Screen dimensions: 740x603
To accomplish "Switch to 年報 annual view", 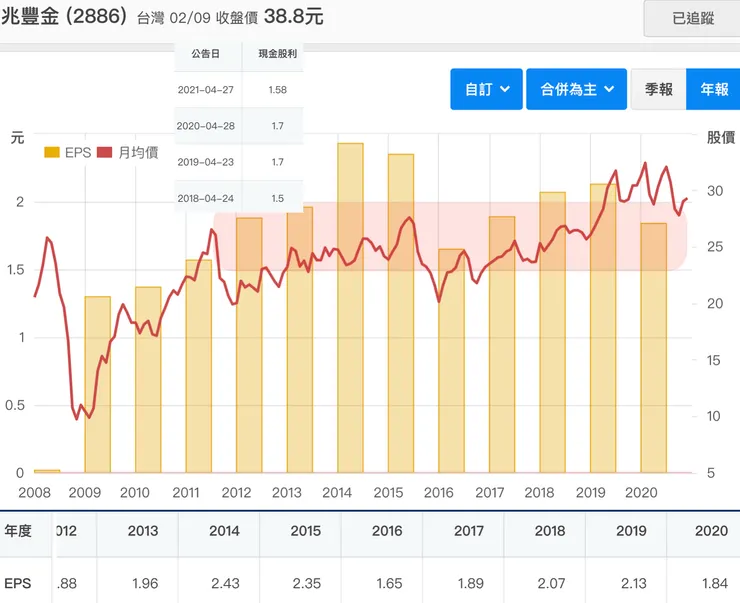I will [714, 89].
